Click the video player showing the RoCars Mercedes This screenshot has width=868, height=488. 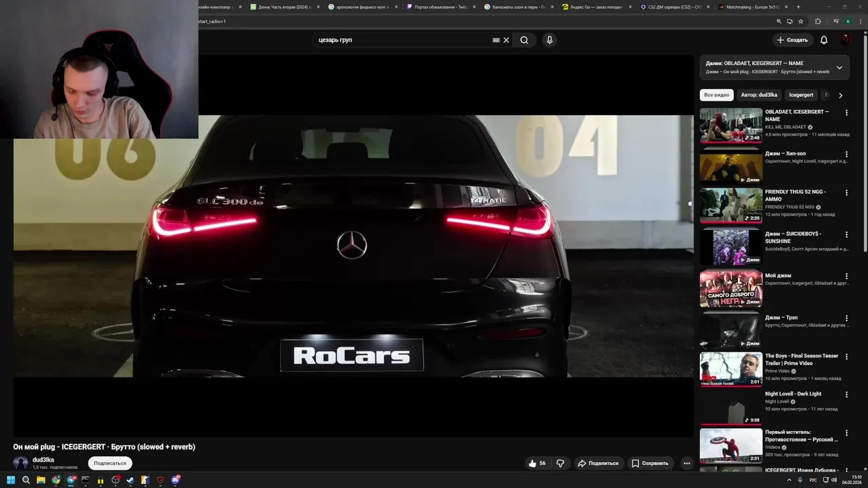353,245
